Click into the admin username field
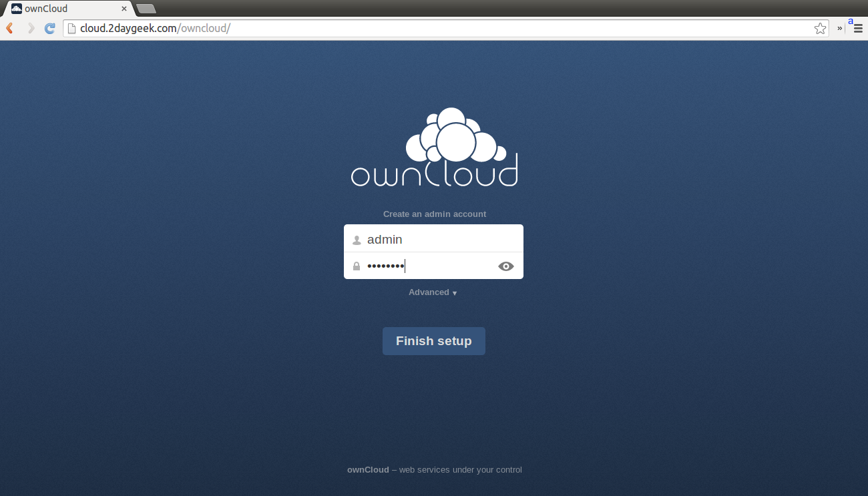Viewport: 868px width, 496px height. (441, 240)
